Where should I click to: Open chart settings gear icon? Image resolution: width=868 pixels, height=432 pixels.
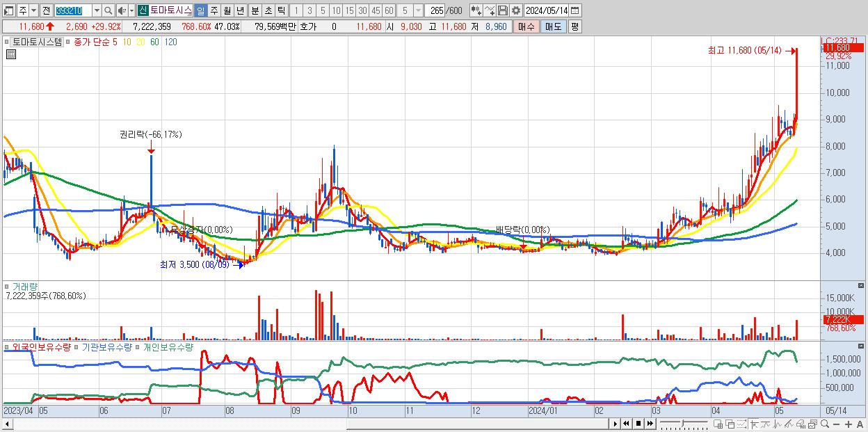tap(515, 10)
